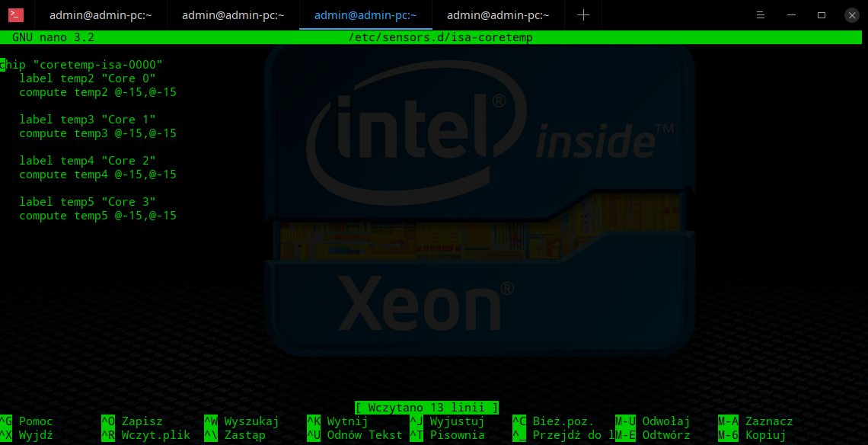Open the hamburger menu in the title bar
Screen dimensions: 868x445
tap(761, 14)
